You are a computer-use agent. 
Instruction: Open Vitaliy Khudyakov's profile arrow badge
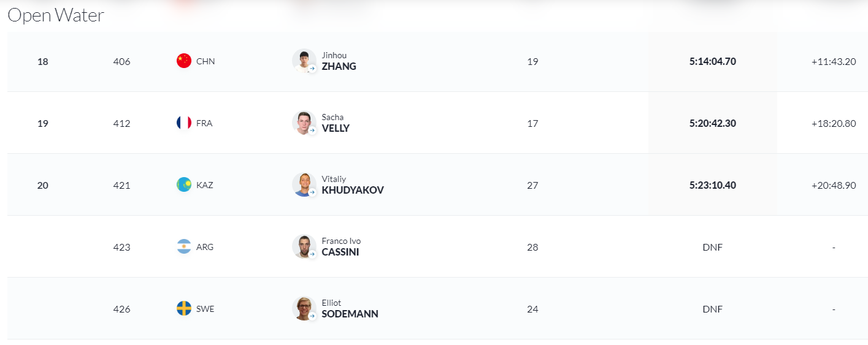[312, 192]
